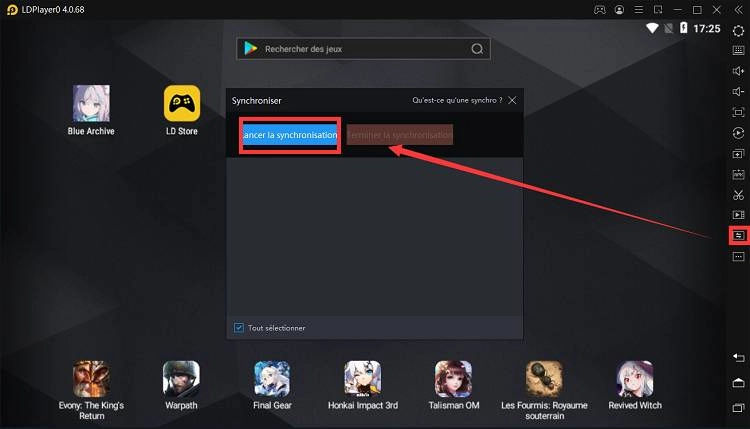Close the Synchroniser dialog
750x429 pixels.
coord(512,100)
